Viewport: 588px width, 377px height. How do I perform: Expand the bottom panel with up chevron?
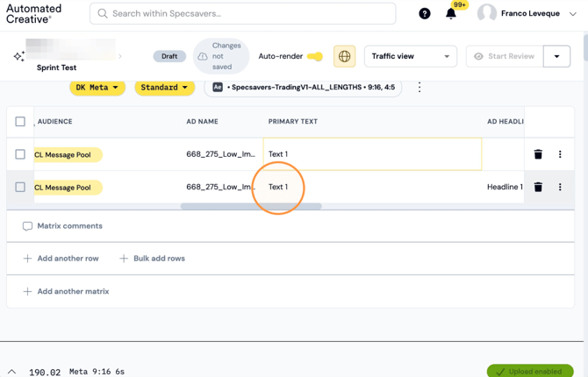pos(12,372)
